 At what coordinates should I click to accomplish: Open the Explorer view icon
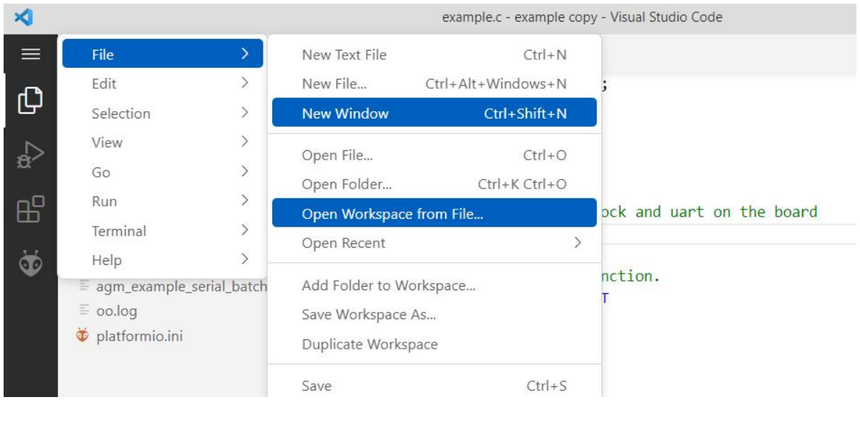point(30,100)
